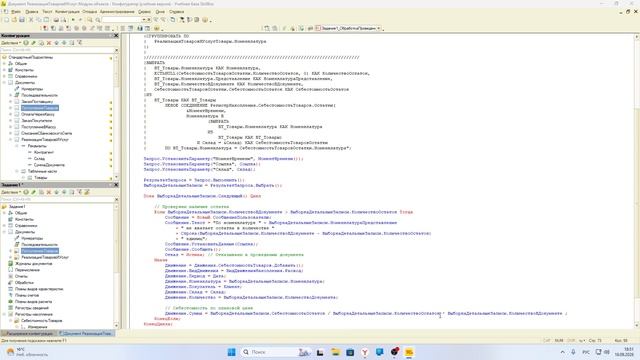Close the Конфигурация panel
640x360 pixels.
[116, 36]
